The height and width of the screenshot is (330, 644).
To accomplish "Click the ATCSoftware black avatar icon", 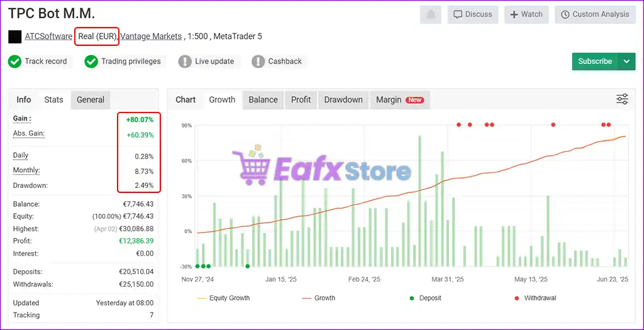I will click(x=15, y=36).
